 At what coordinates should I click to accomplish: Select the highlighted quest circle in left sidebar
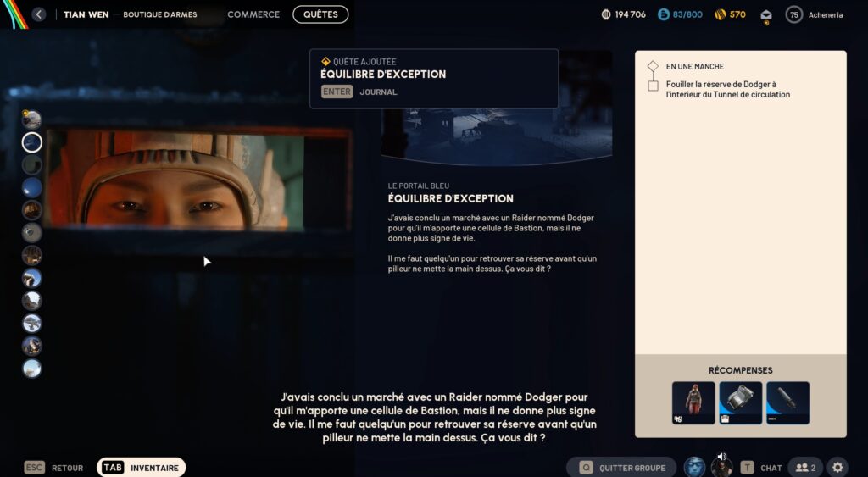click(32, 141)
